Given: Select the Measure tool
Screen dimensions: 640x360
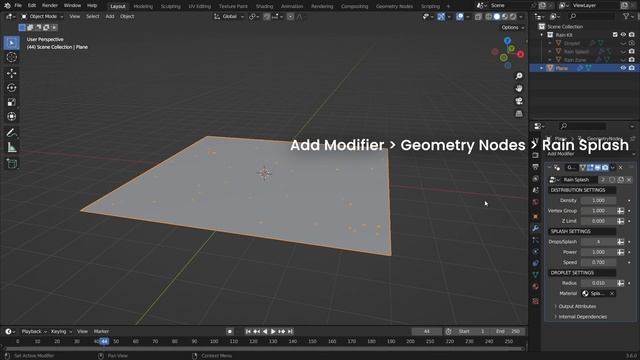Looking at the screenshot, I should [x=11, y=147].
